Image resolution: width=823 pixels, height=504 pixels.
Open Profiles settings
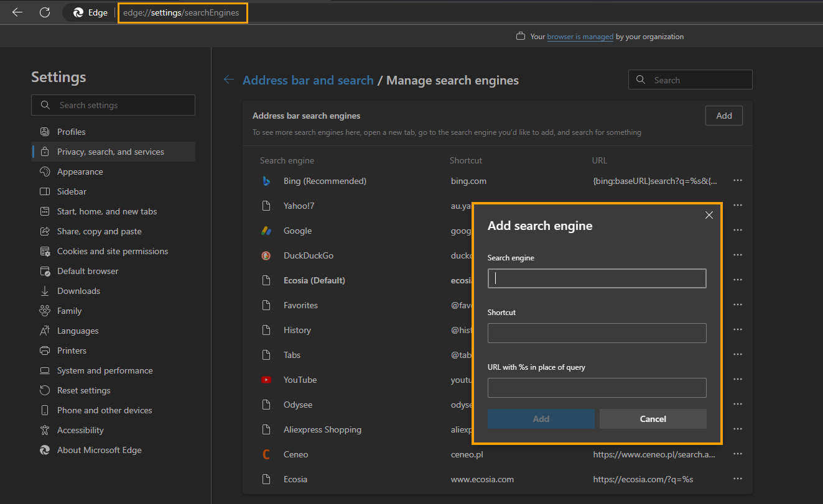tap(113, 132)
